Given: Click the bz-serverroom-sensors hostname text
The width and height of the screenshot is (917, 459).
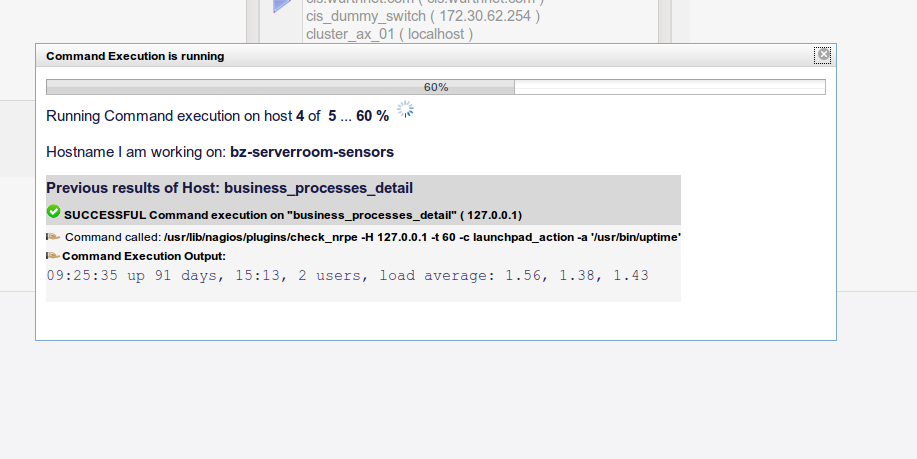Looking at the screenshot, I should (x=312, y=152).
